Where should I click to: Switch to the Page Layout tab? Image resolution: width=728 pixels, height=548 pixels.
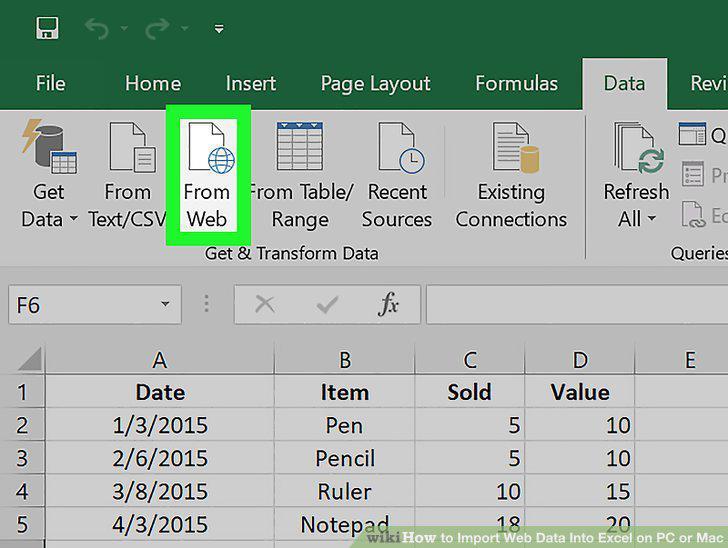pos(376,84)
